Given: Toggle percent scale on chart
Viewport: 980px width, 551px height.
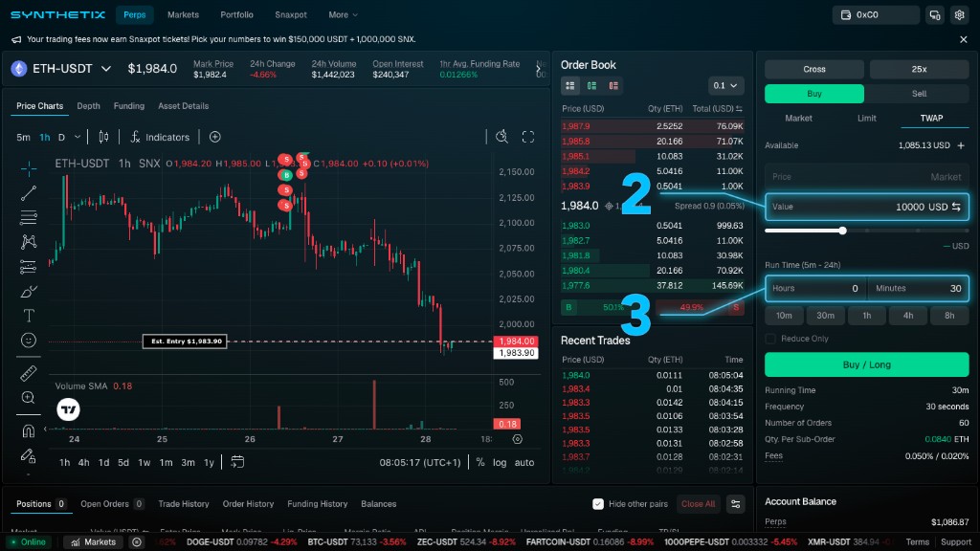Looking at the screenshot, I should [480, 462].
